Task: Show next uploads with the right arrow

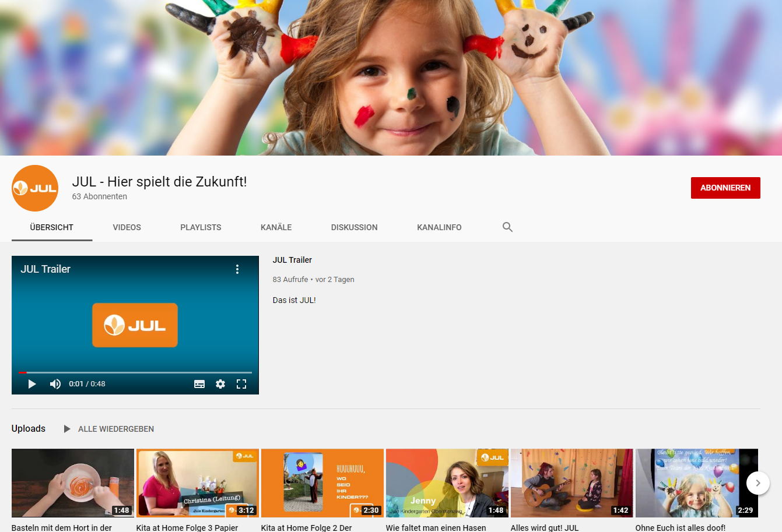Action: click(758, 483)
